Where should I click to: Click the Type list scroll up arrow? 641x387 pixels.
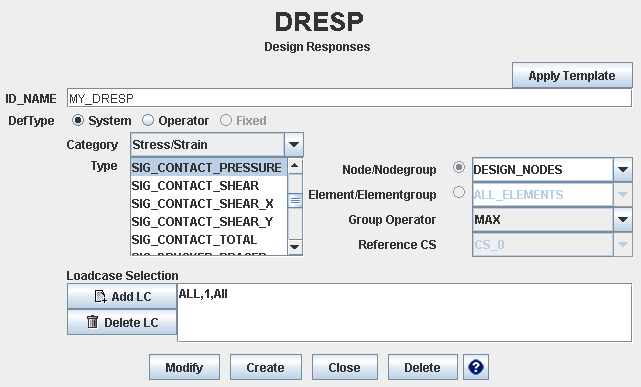(295, 166)
